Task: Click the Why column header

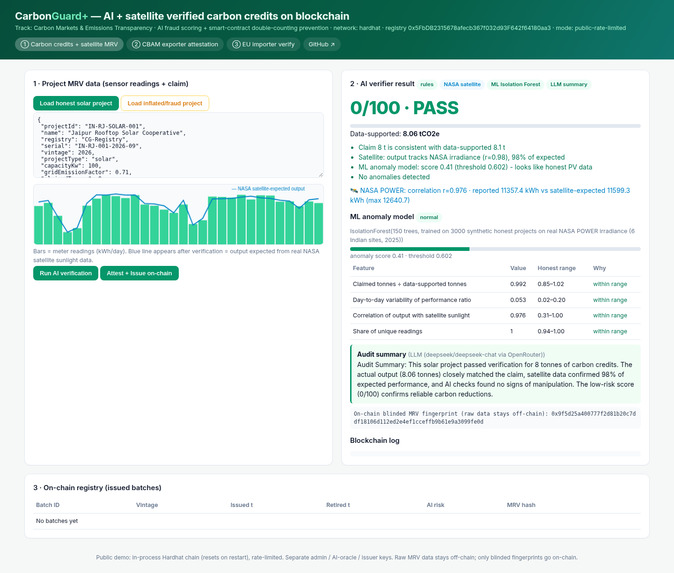Action: (599, 268)
